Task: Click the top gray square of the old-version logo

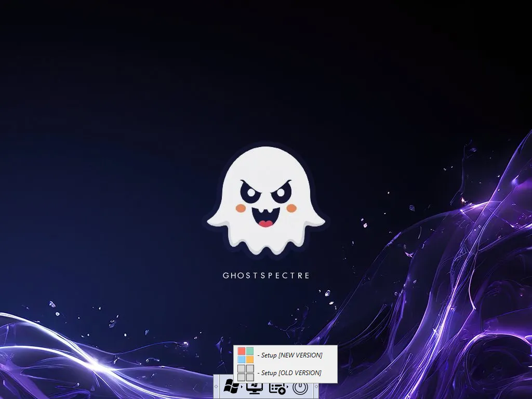Action: 241,368
